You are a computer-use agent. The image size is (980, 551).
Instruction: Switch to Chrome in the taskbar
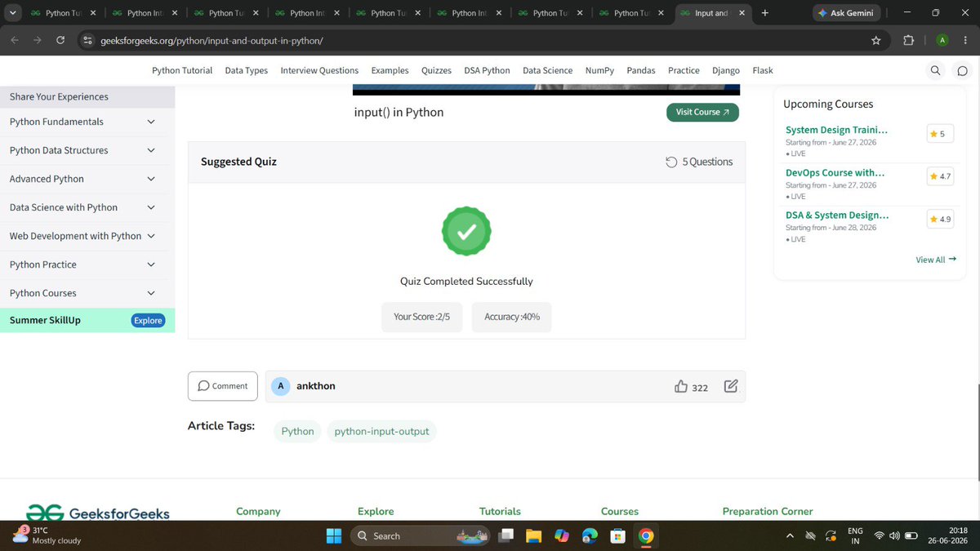coord(646,535)
